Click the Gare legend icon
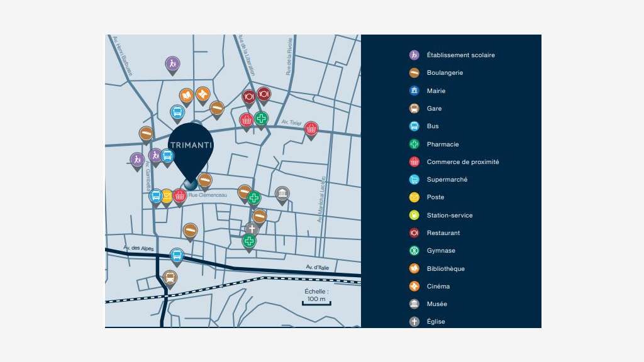The height and width of the screenshot is (362, 644). [x=414, y=108]
